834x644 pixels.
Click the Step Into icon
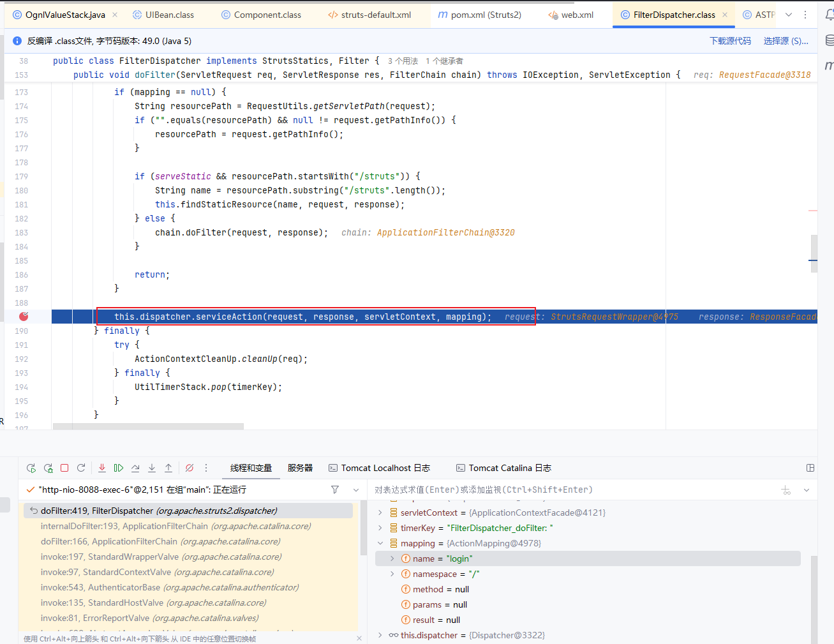(x=152, y=468)
